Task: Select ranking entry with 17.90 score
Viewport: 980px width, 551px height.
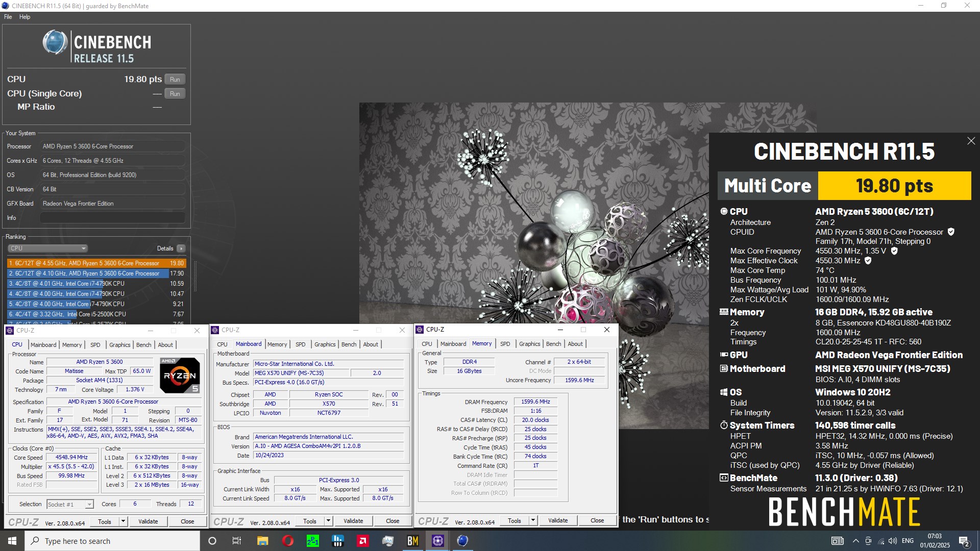Action: coord(96,273)
